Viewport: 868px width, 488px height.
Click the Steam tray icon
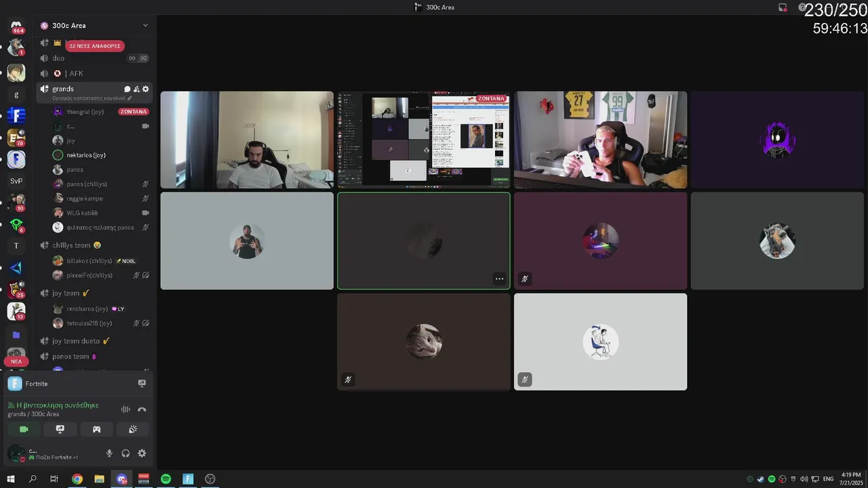[760, 479]
